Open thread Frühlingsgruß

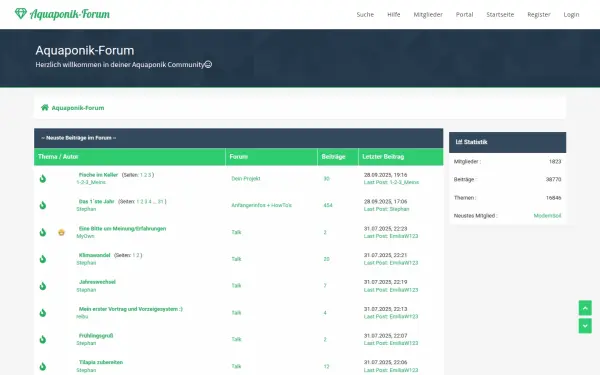tap(96, 336)
